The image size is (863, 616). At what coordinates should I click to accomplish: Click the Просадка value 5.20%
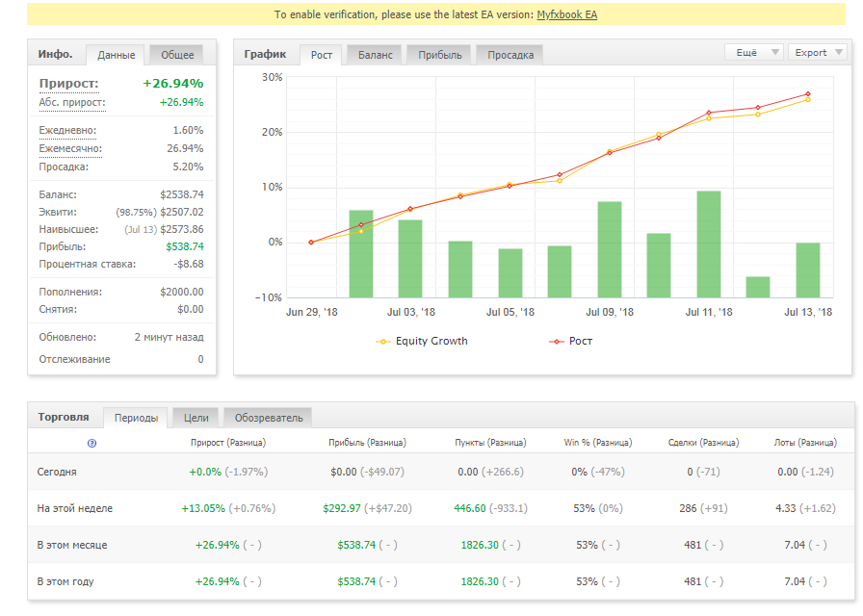188,167
